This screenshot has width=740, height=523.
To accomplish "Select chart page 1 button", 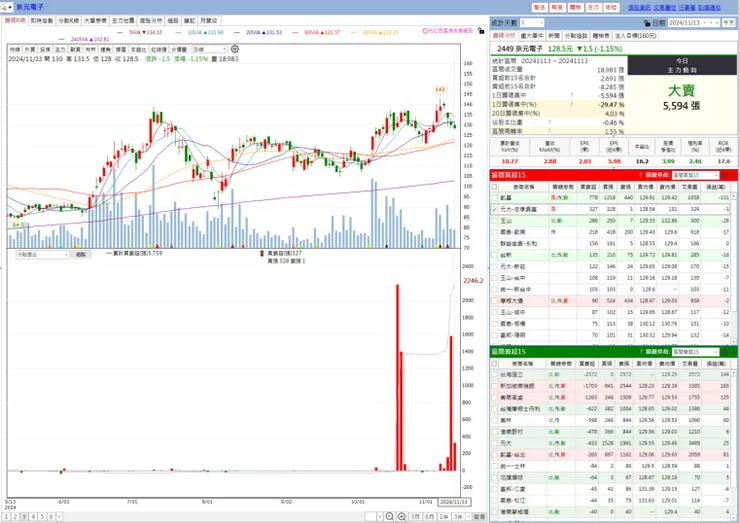I will click(x=7, y=517).
